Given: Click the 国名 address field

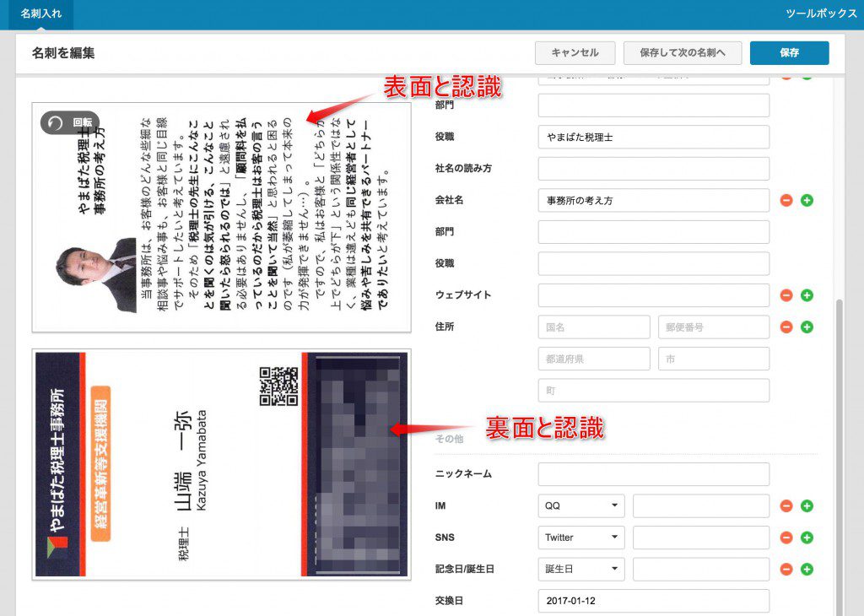Looking at the screenshot, I should coord(594,327).
